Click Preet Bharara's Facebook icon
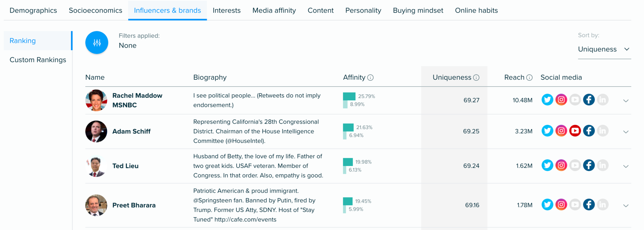 click(x=589, y=205)
